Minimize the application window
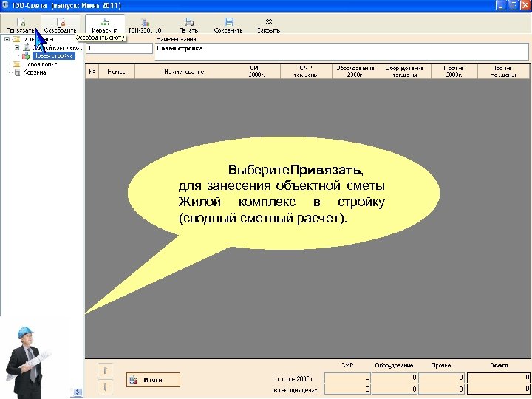The image size is (532, 399). coord(501,5)
